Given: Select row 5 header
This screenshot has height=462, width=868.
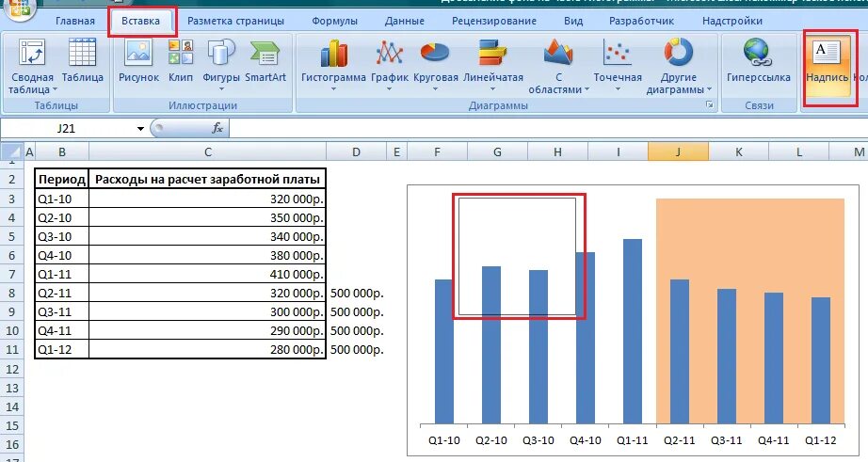Looking at the screenshot, I should [11, 236].
